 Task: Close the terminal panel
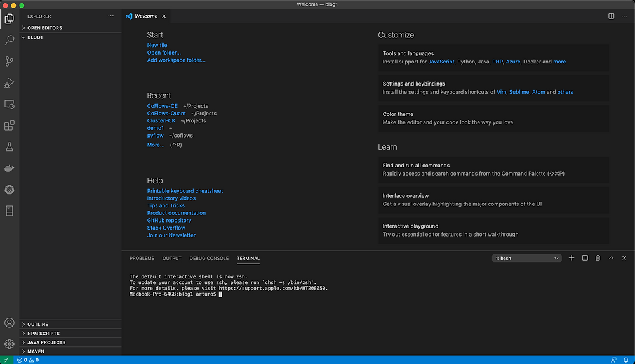click(624, 258)
